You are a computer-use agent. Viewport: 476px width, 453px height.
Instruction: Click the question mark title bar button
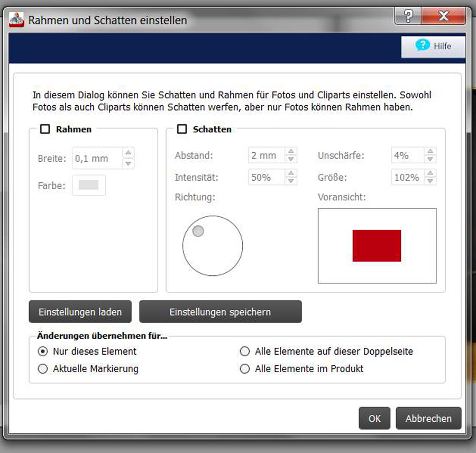point(408,15)
